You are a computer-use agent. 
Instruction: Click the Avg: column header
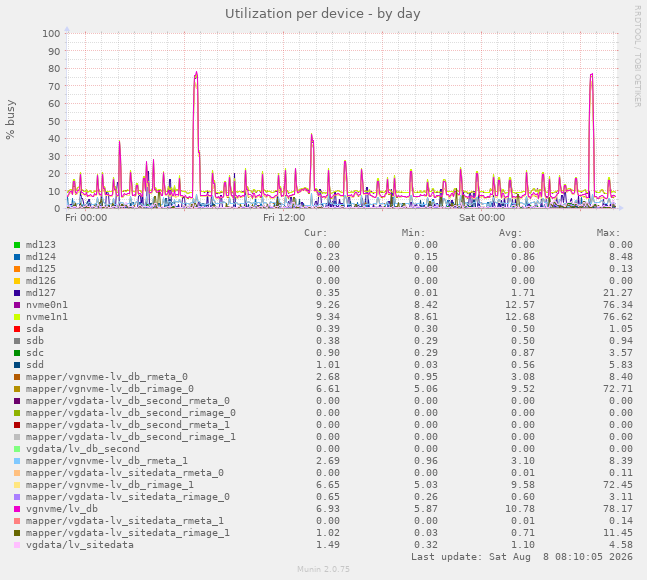(510, 233)
